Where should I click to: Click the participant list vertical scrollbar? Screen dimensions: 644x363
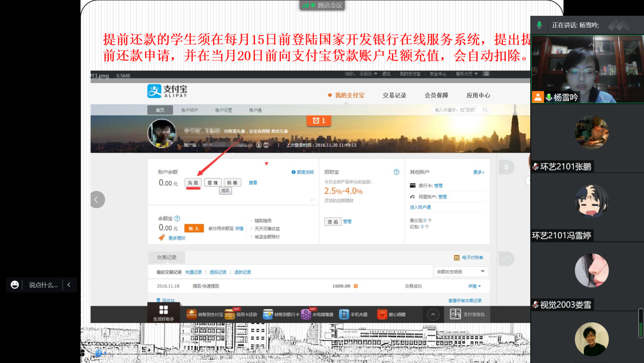[x=640, y=322]
